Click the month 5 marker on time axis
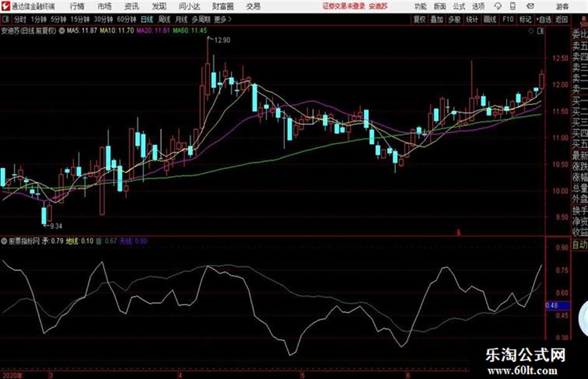 click(x=302, y=375)
